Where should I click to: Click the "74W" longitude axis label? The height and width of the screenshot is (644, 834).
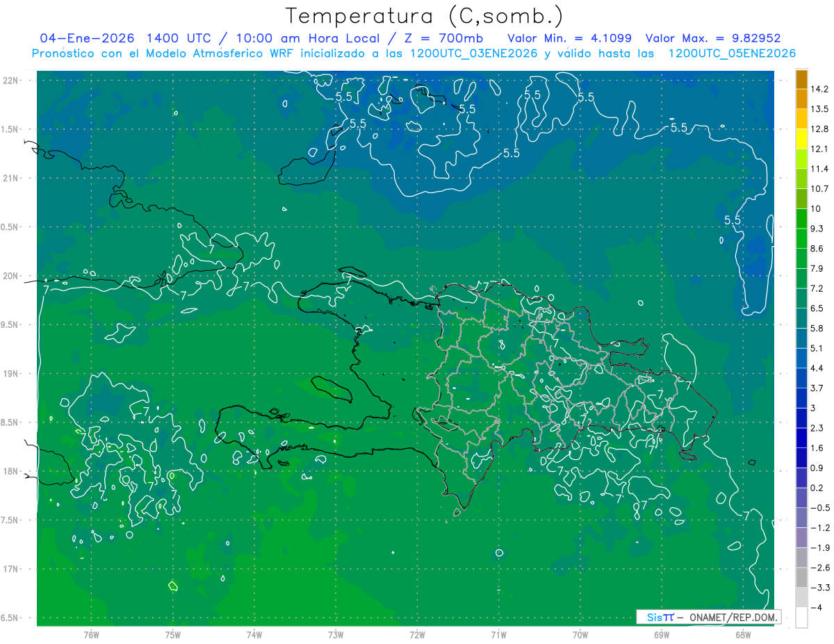(x=254, y=635)
